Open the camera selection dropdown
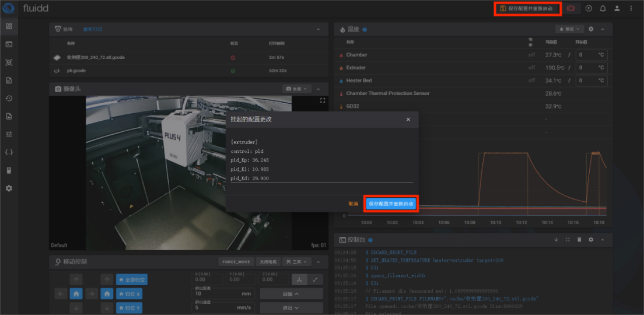 point(296,89)
